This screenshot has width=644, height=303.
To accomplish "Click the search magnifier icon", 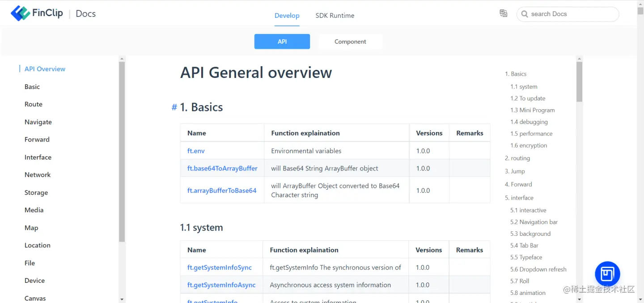I will pos(525,14).
